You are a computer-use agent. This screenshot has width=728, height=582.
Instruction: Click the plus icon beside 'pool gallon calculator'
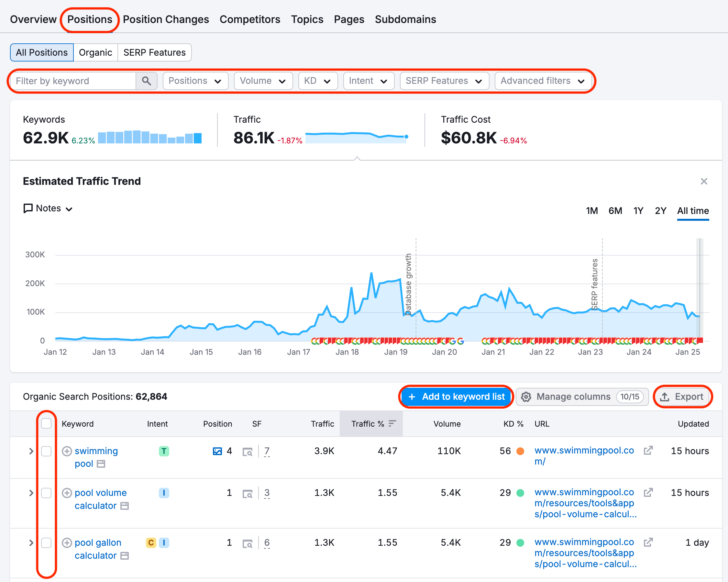pos(67,543)
